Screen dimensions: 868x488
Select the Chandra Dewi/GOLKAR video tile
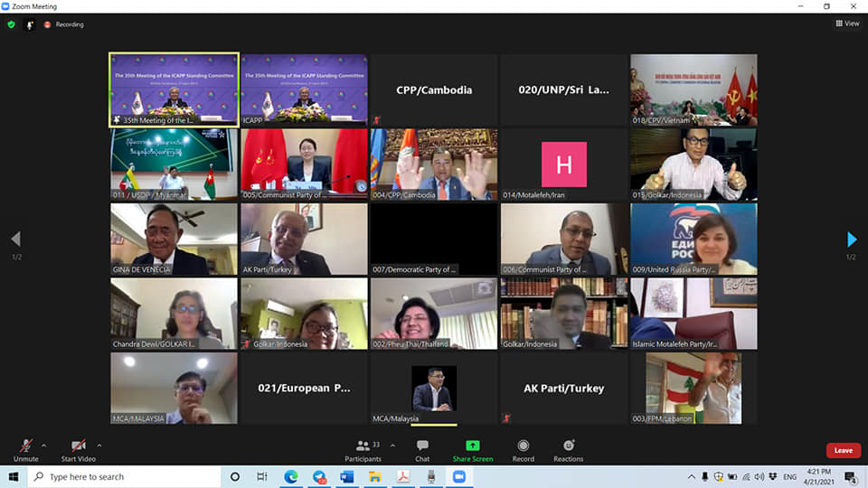pos(174,314)
